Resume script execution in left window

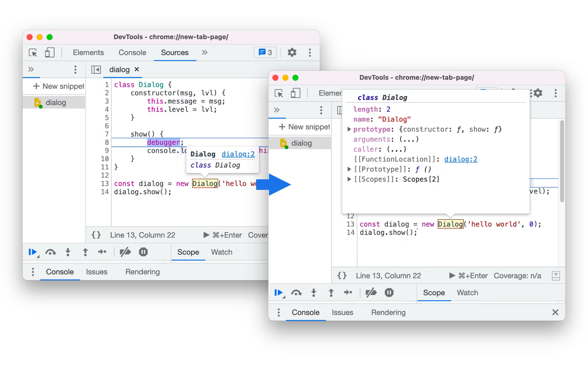(33, 252)
